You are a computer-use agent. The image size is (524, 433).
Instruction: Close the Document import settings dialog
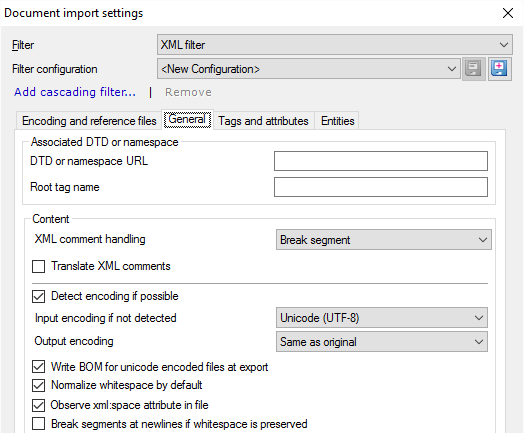pos(508,13)
